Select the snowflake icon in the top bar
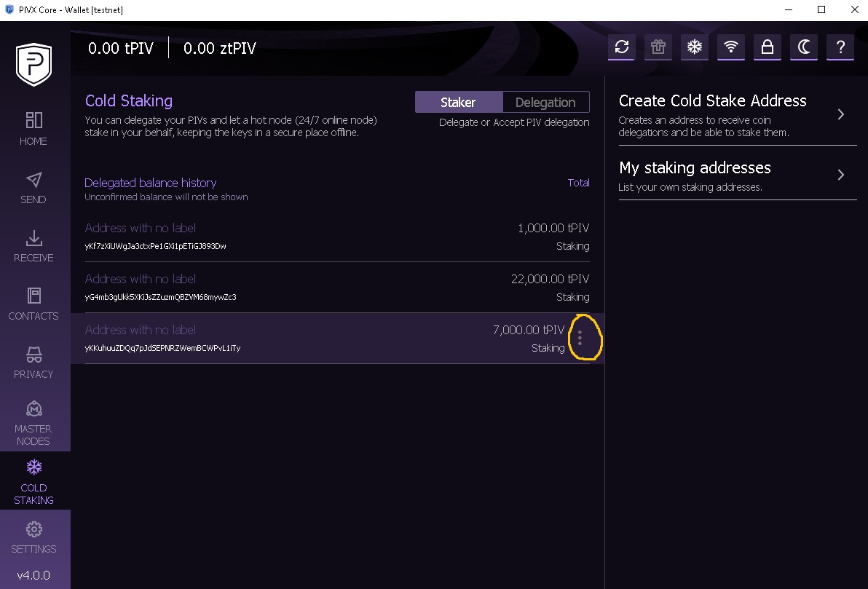 [x=694, y=47]
